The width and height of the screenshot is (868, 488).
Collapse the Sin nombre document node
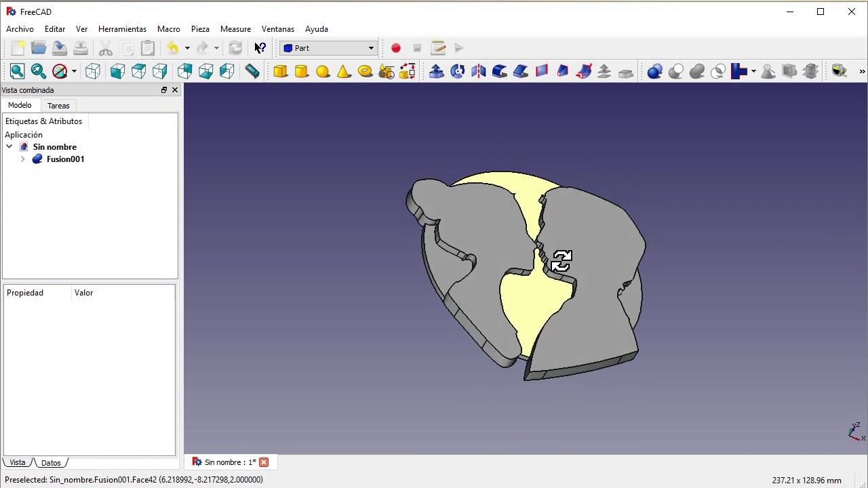(9, 147)
